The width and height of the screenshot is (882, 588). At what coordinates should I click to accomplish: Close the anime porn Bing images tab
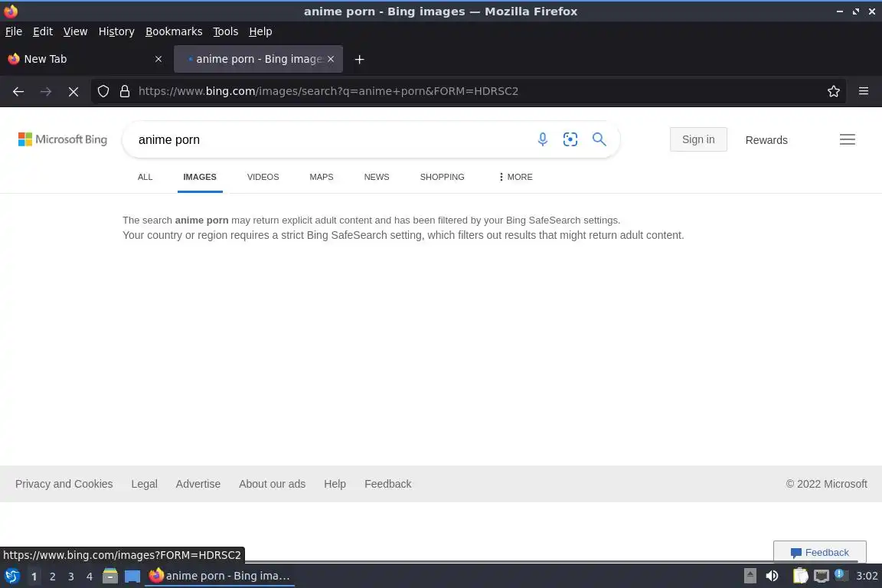[331, 59]
